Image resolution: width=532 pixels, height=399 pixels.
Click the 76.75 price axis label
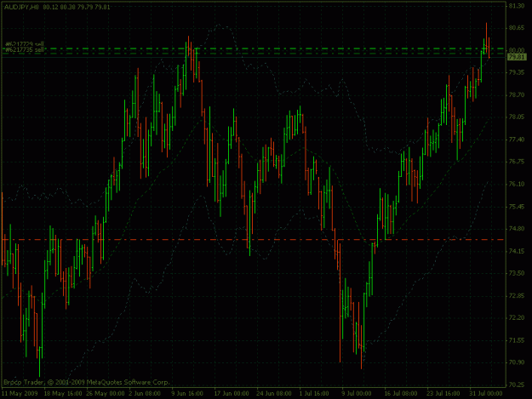517,162
